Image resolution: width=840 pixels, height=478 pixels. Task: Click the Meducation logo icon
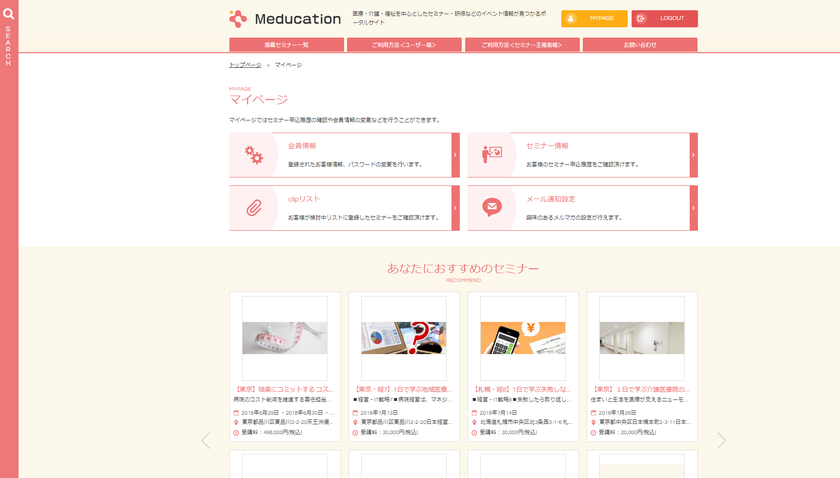[x=238, y=19]
